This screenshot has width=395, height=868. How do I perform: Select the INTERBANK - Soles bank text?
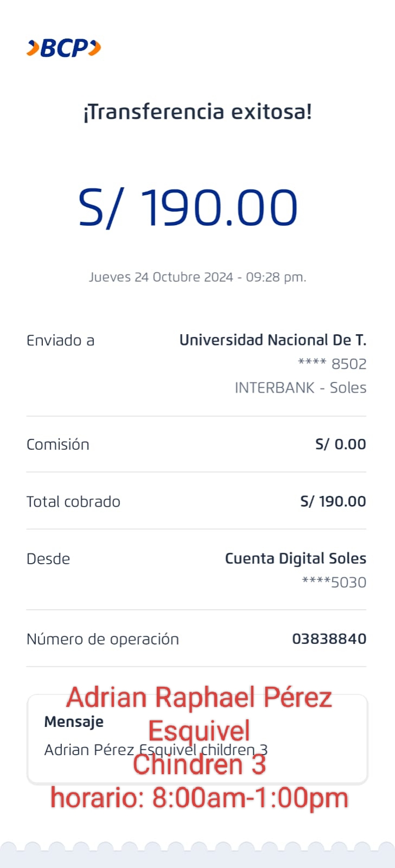coord(300,388)
